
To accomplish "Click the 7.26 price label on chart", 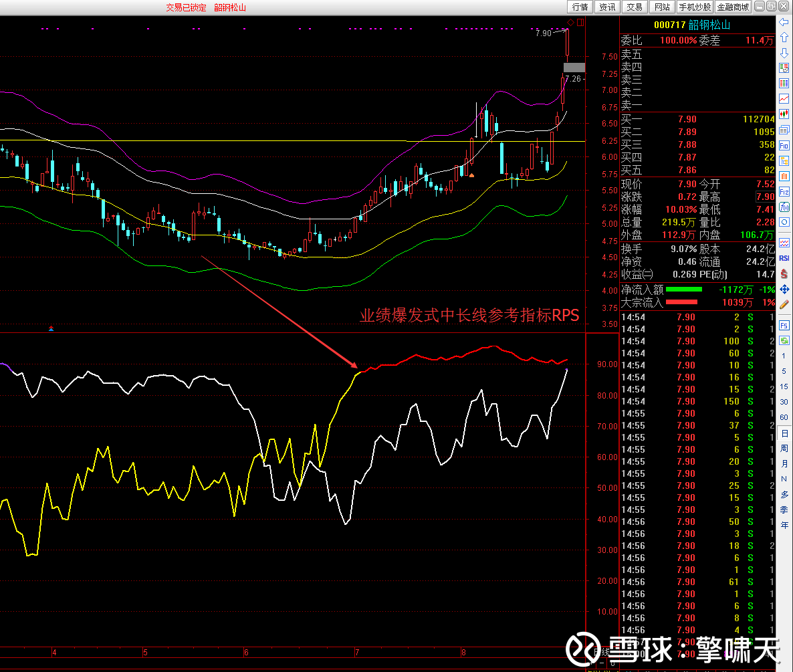I will (x=574, y=79).
